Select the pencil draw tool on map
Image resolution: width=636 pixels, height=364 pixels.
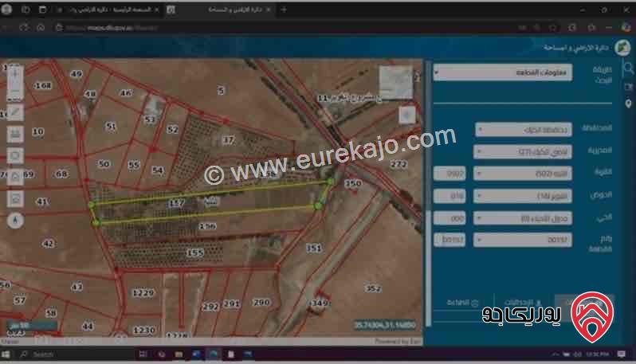pos(15,112)
